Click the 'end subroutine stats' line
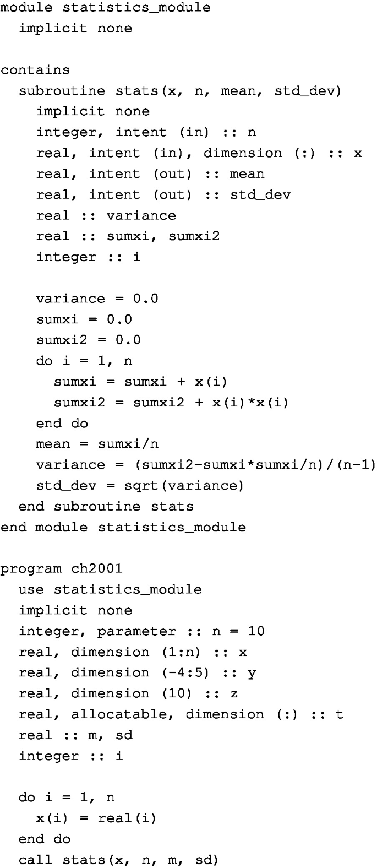Viewport: 377px width, 868px height. pyautogui.click(x=106, y=506)
